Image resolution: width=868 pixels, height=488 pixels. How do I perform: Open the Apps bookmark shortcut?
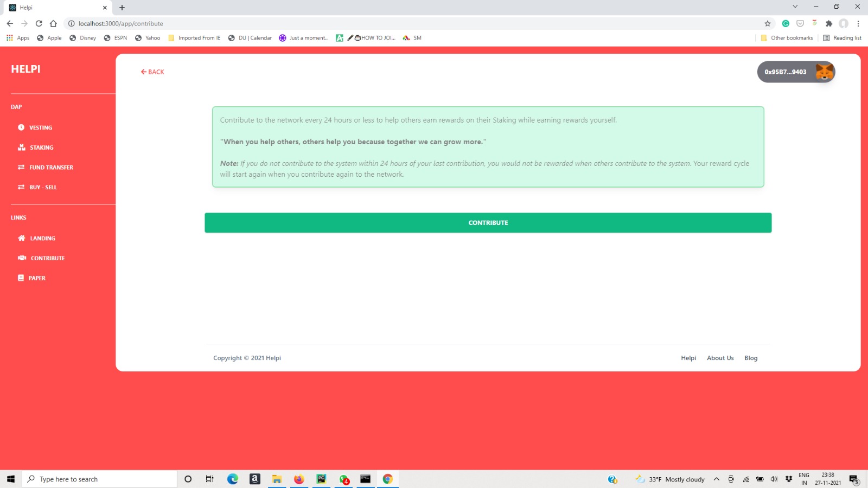coord(18,38)
